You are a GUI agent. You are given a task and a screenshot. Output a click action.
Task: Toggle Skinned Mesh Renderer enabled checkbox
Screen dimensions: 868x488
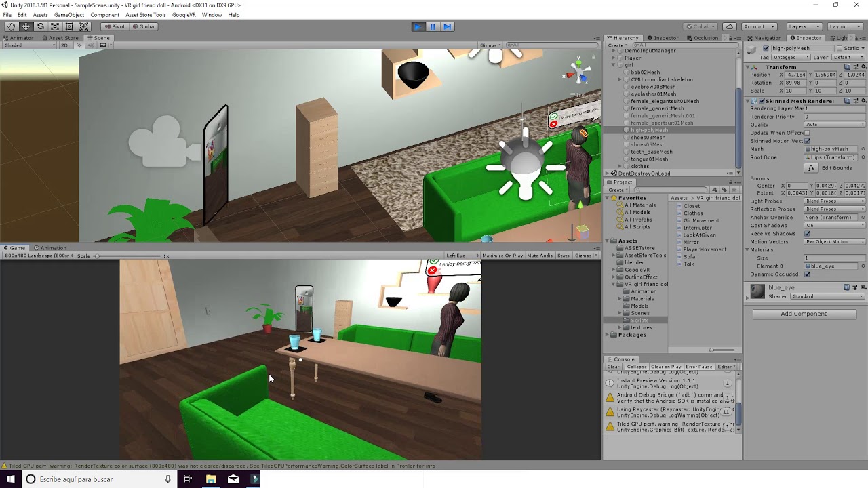pos(762,101)
